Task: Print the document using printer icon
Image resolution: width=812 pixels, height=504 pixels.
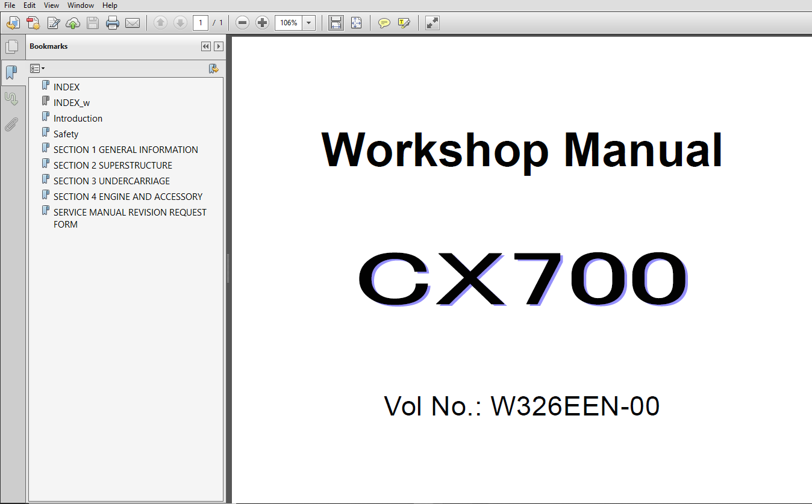Action: (x=113, y=23)
